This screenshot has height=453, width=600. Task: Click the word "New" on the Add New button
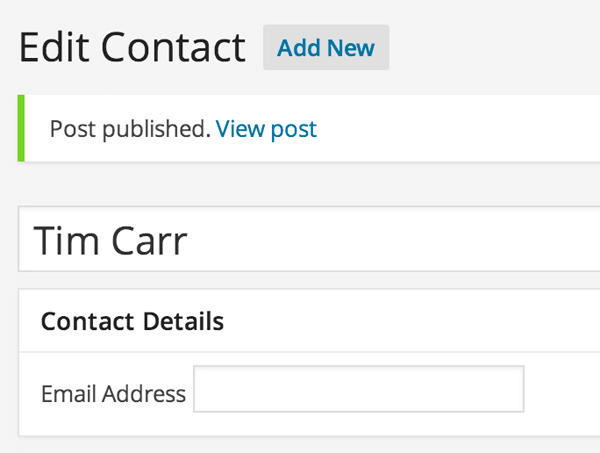click(352, 48)
